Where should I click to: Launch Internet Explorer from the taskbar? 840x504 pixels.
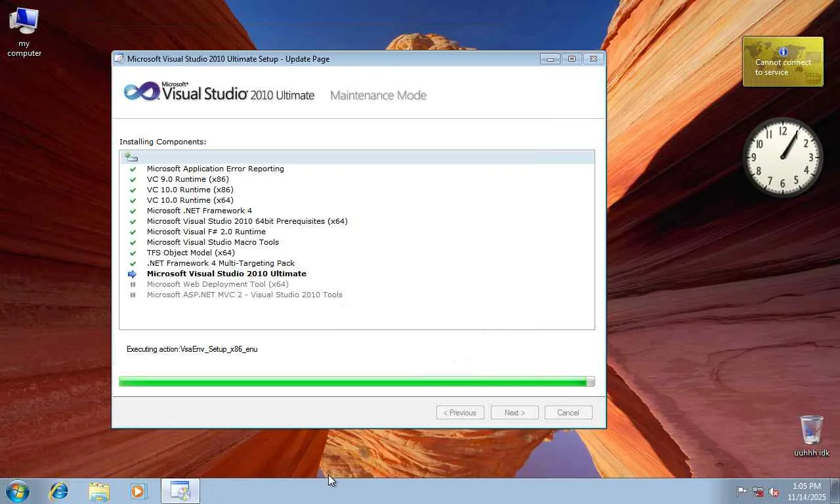coord(59,491)
